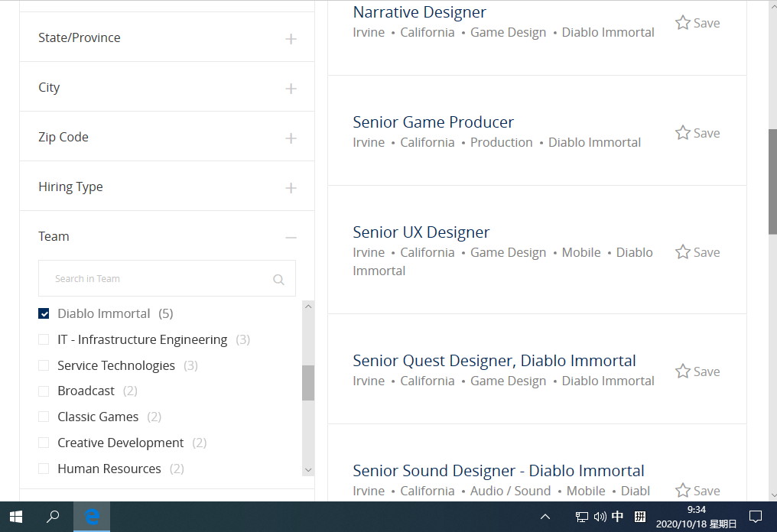This screenshot has height=532, width=777.
Task: Check the Service Technologies filter
Action: 44,365
